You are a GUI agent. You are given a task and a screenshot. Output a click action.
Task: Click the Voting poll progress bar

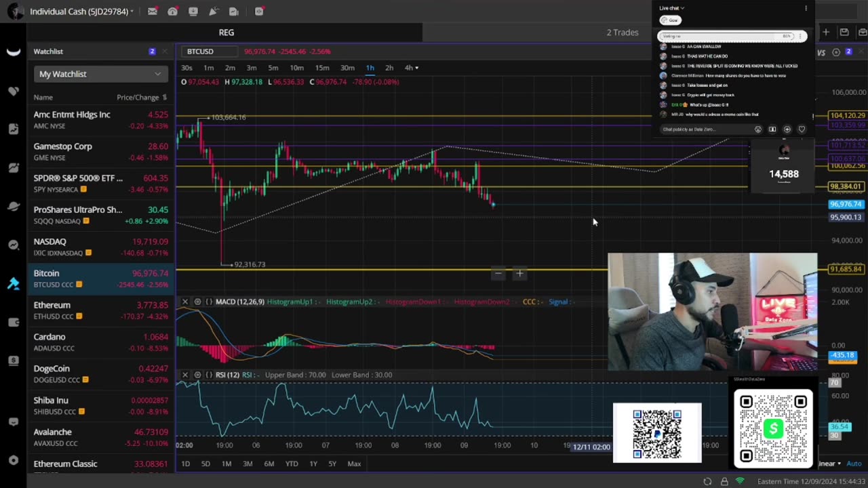tap(727, 37)
